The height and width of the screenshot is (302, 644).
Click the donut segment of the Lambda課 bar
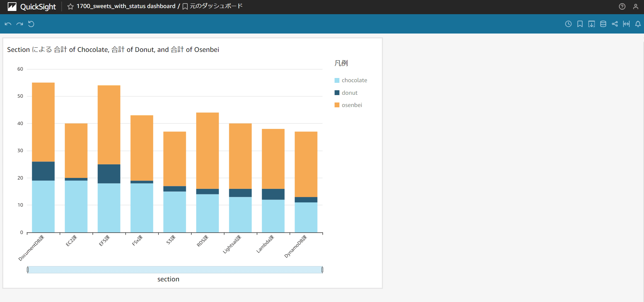pyautogui.click(x=273, y=194)
